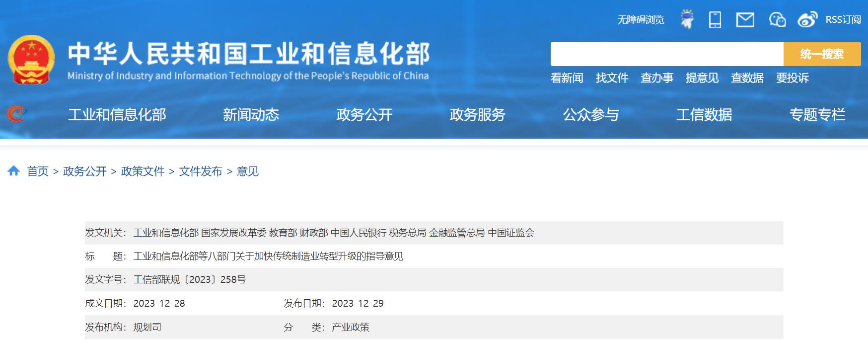The width and height of the screenshot is (868, 343).
Task: Click the email envelope icon
Action: point(745,20)
